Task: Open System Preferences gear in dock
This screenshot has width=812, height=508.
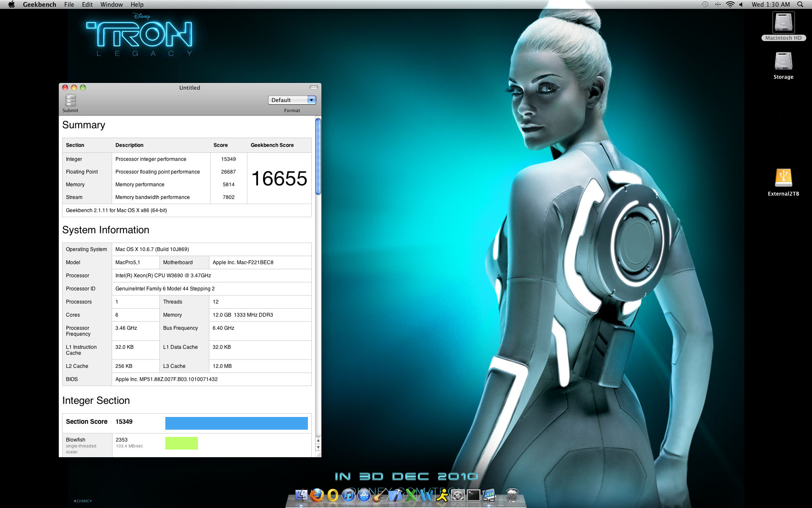Action: pos(458,495)
